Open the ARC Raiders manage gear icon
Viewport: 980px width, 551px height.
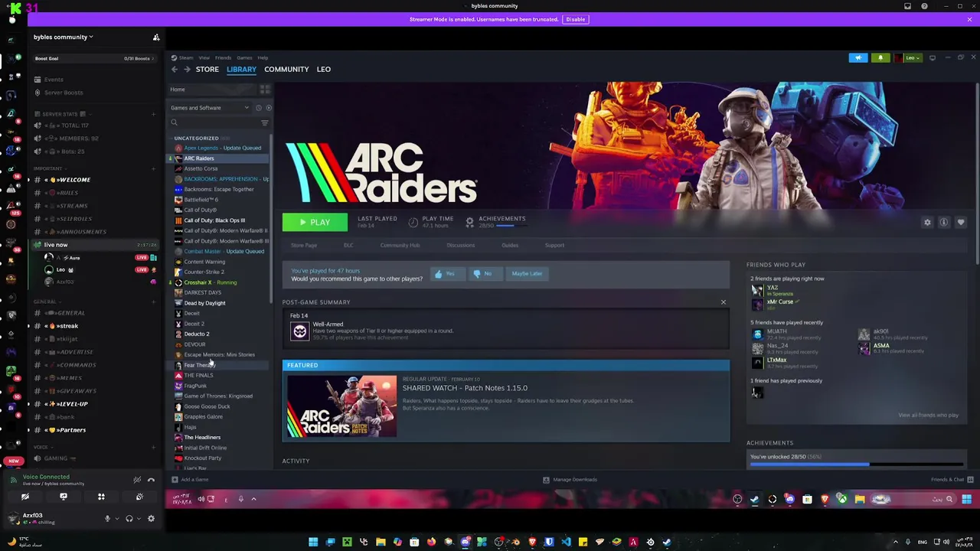pos(927,223)
